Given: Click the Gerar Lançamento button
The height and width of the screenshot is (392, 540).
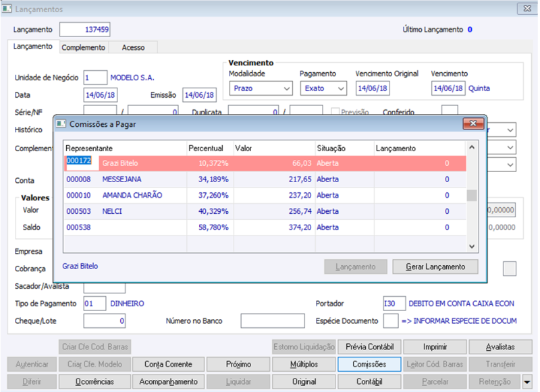Looking at the screenshot, I should pos(435,267).
